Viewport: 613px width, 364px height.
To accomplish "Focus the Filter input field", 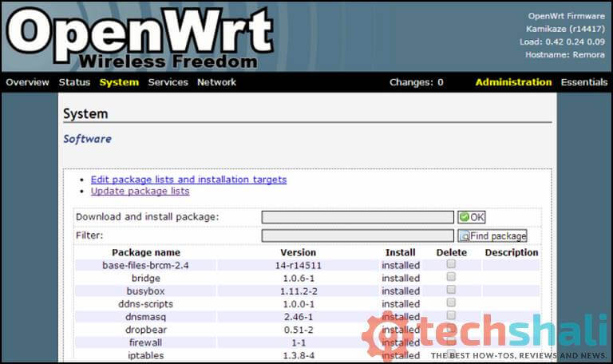I will point(358,235).
